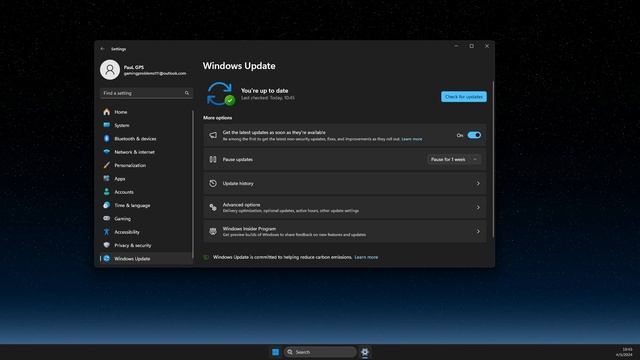Click the Apps icon in sidebar

[x=107, y=178]
